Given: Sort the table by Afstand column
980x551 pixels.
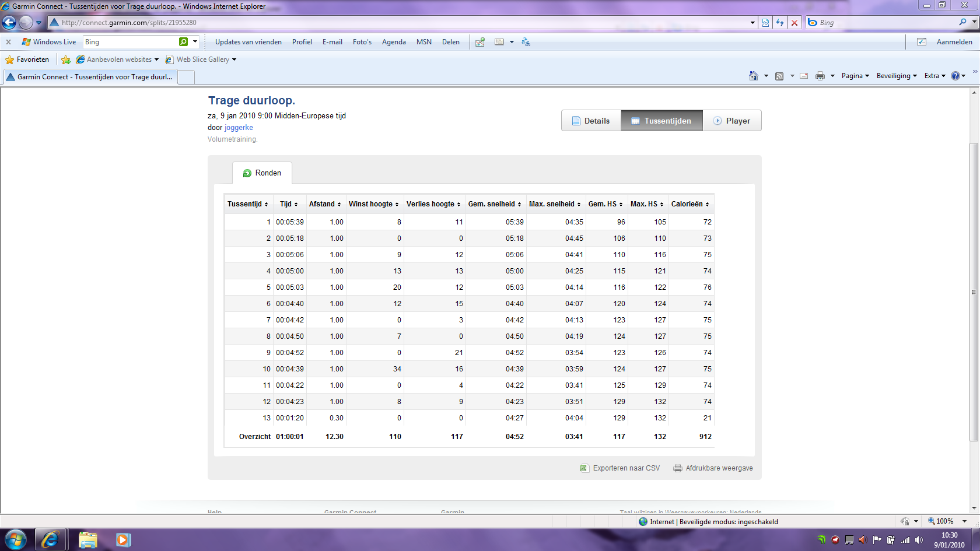Looking at the screenshot, I should pos(325,204).
